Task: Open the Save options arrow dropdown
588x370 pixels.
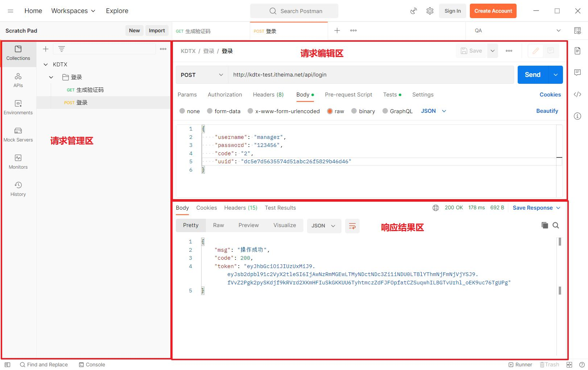Action: (x=492, y=51)
